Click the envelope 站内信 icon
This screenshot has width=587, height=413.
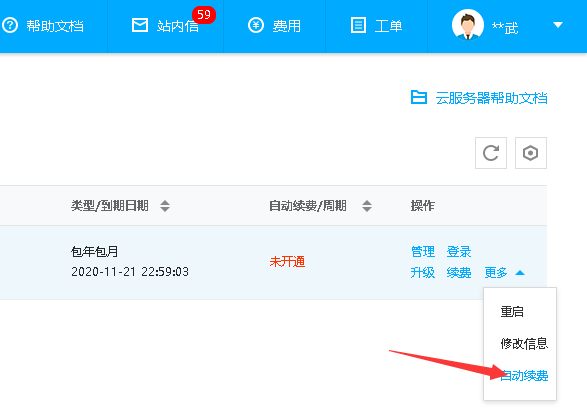[140, 25]
